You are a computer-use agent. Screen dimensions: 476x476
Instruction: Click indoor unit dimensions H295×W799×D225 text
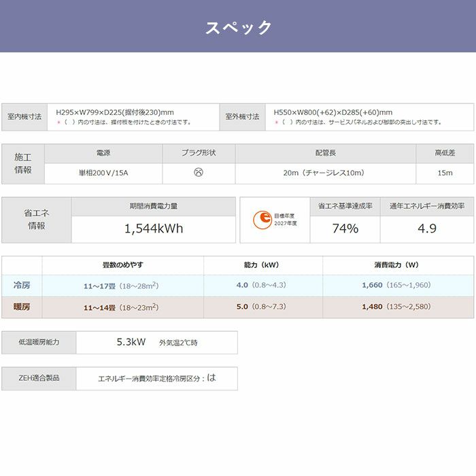click(115, 112)
